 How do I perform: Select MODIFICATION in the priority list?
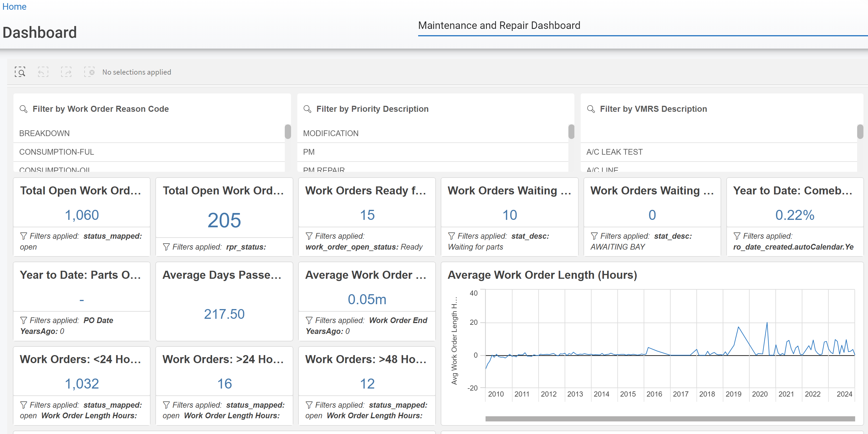330,133
